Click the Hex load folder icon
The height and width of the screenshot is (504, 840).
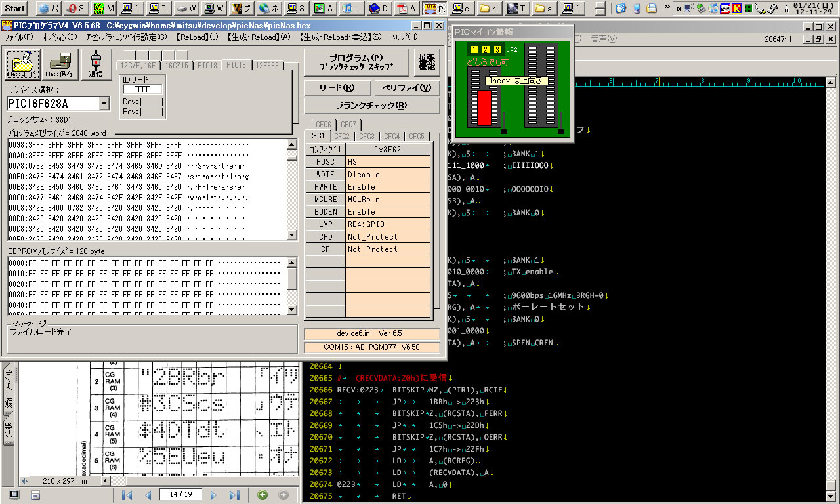pos(24,64)
